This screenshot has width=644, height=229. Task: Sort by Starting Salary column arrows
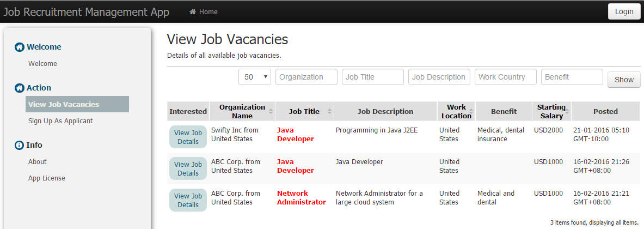(567, 111)
